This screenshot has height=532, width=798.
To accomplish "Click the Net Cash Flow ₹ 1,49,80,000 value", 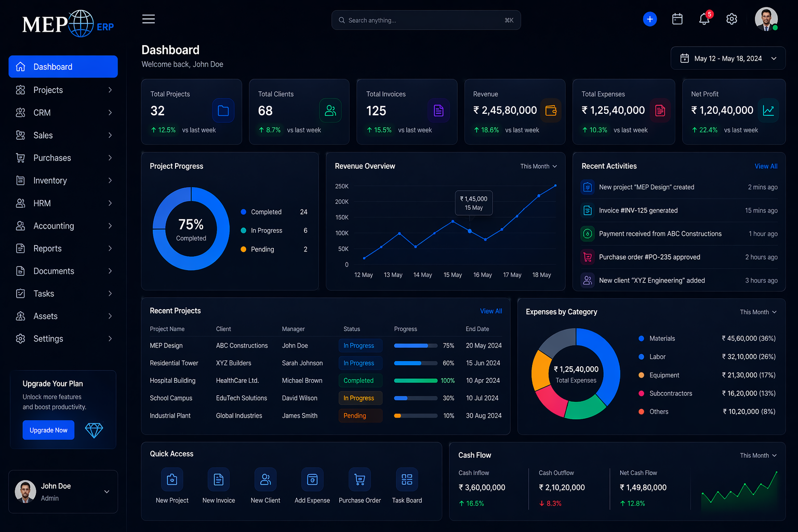I will point(643,487).
